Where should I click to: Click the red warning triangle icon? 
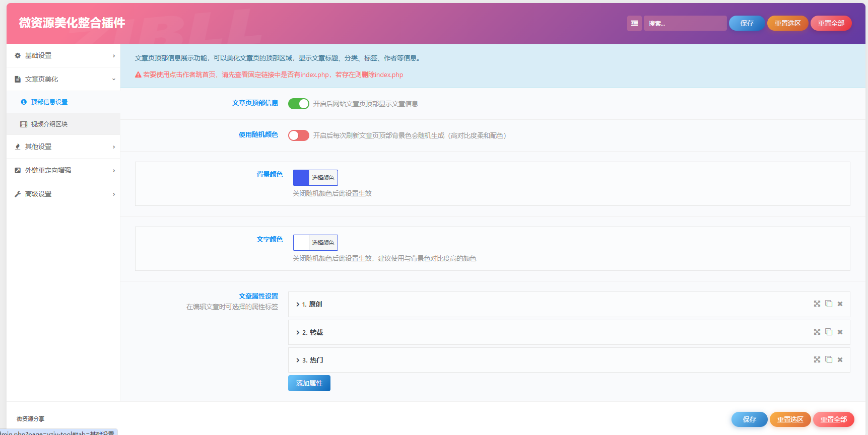click(x=138, y=75)
